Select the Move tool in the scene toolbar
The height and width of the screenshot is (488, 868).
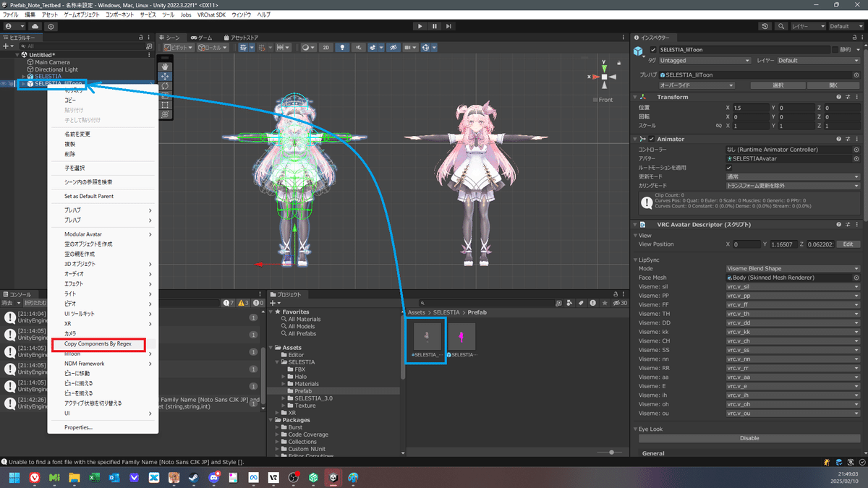pos(165,77)
